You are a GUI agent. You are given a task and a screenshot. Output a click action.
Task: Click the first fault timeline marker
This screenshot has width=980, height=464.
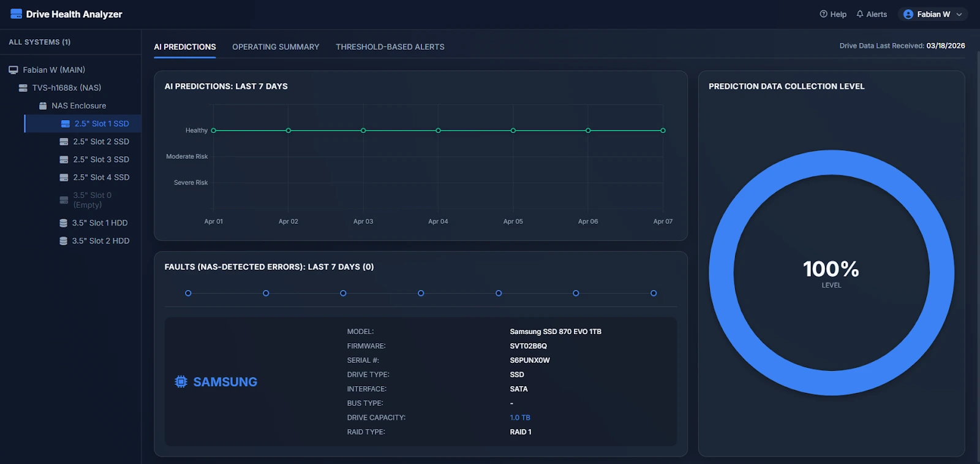tap(188, 293)
